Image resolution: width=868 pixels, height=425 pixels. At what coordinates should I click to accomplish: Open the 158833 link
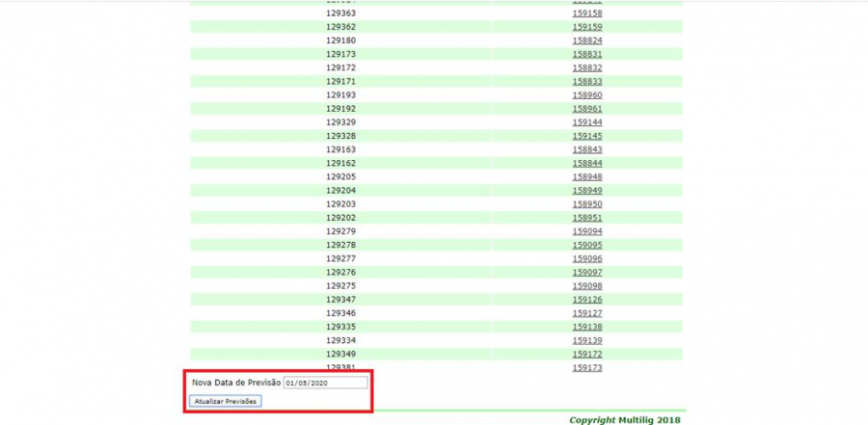(586, 82)
